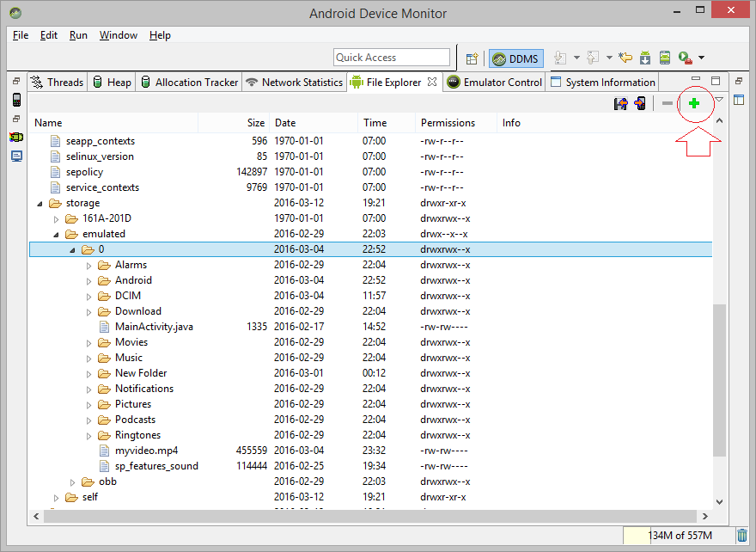Image resolution: width=756 pixels, height=552 pixels.
Task: Pull a file from the device
Action: 620,103
